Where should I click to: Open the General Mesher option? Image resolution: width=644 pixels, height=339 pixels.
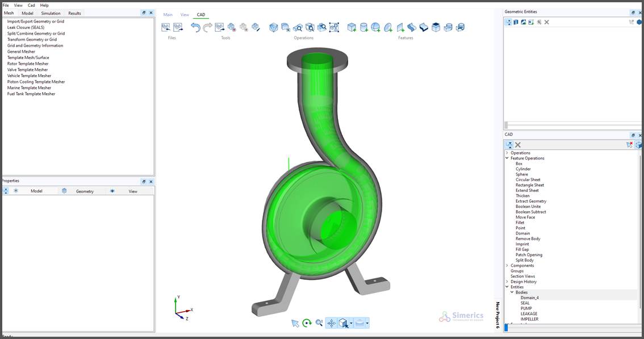[x=22, y=52]
